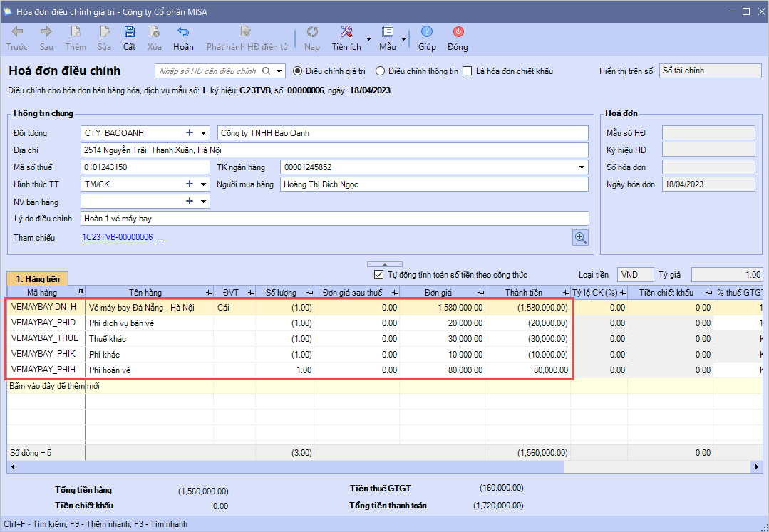
Task: Open the Giúp help icon
Action: click(427, 32)
